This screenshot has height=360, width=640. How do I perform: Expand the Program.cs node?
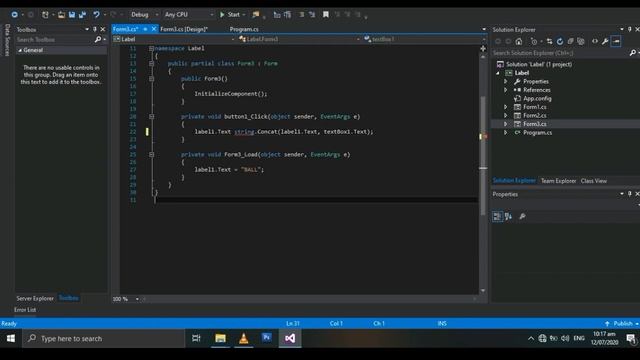(x=506, y=133)
